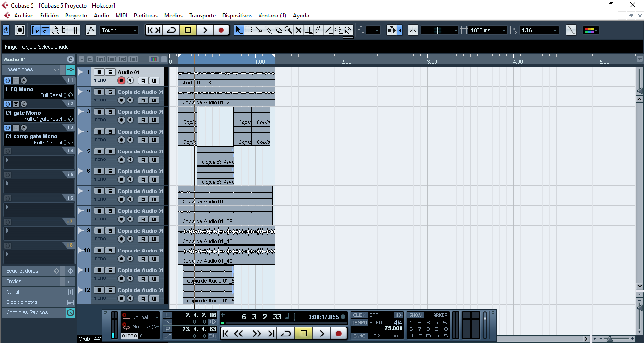Open the grid type dropdown
The height and width of the screenshot is (344, 644).
440,30
